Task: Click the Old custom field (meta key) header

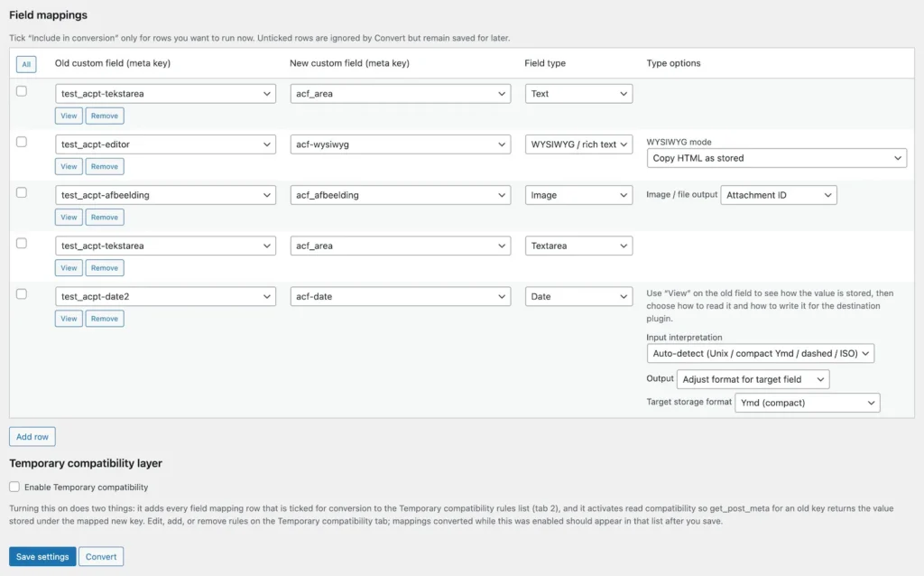Action: tap(113, 63)
